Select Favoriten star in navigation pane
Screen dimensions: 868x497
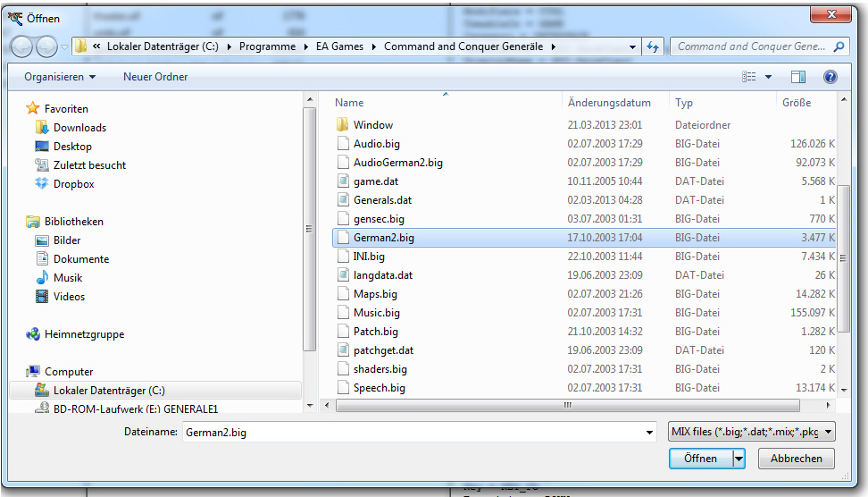pos(33,108)
